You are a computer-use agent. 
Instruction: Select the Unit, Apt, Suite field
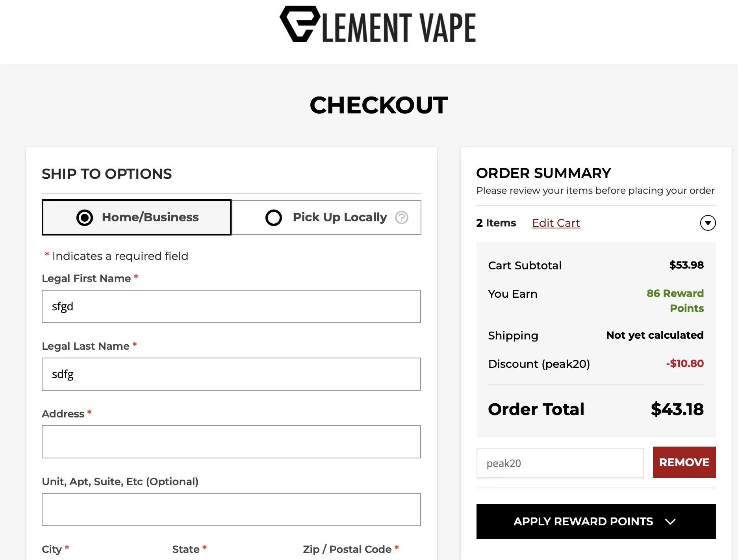[231, 510]
